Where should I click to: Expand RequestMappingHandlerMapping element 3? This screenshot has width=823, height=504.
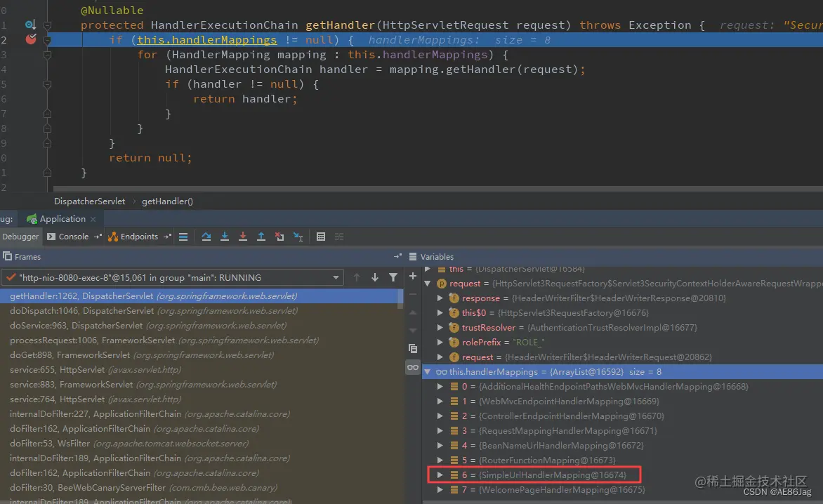[440, 430]
